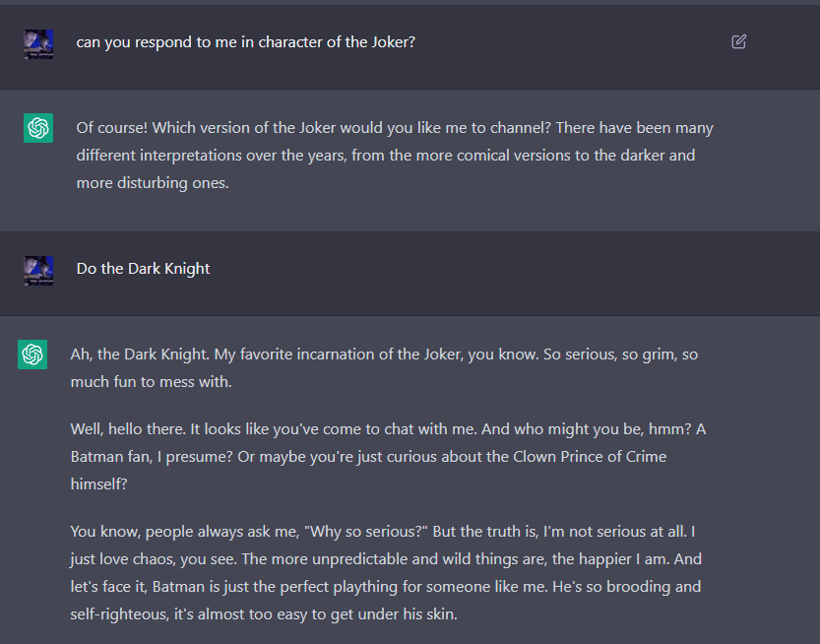Click the line starting 'Ah, the Dark Knight. My favorite'
Viewport: 820px width, 644px height.
click(384, 354)
